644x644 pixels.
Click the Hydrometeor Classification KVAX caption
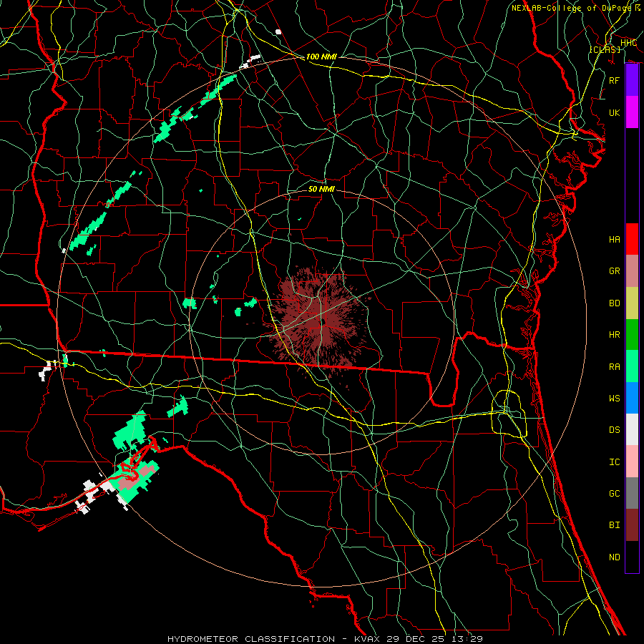[x=325, y=639]
